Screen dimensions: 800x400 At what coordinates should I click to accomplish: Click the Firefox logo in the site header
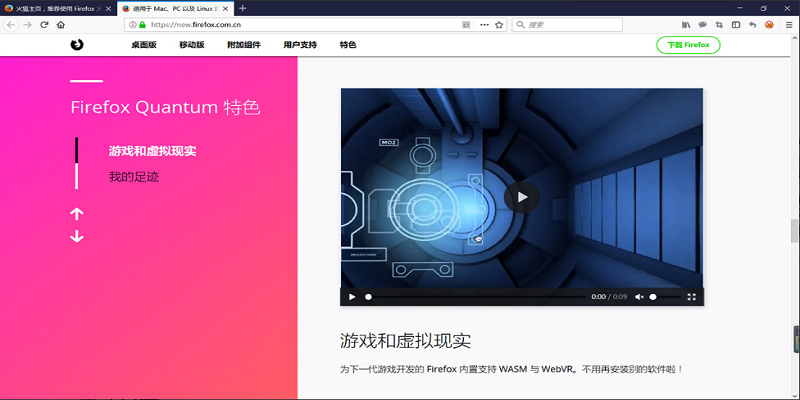[77, 45]
